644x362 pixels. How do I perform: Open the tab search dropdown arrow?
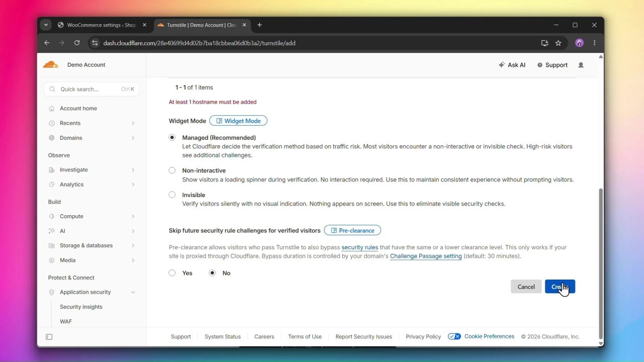point(46,25)
